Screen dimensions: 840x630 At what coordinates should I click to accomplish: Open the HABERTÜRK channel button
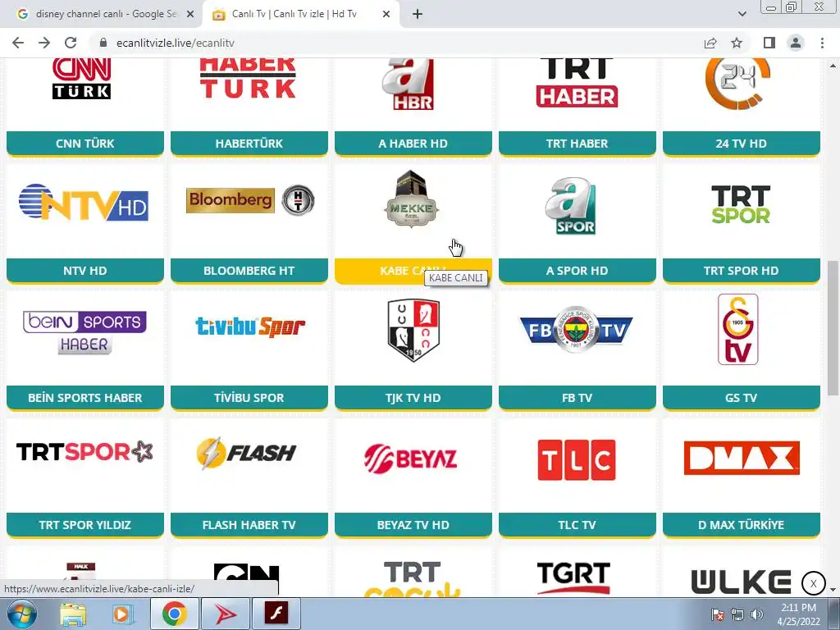[249, 144]
